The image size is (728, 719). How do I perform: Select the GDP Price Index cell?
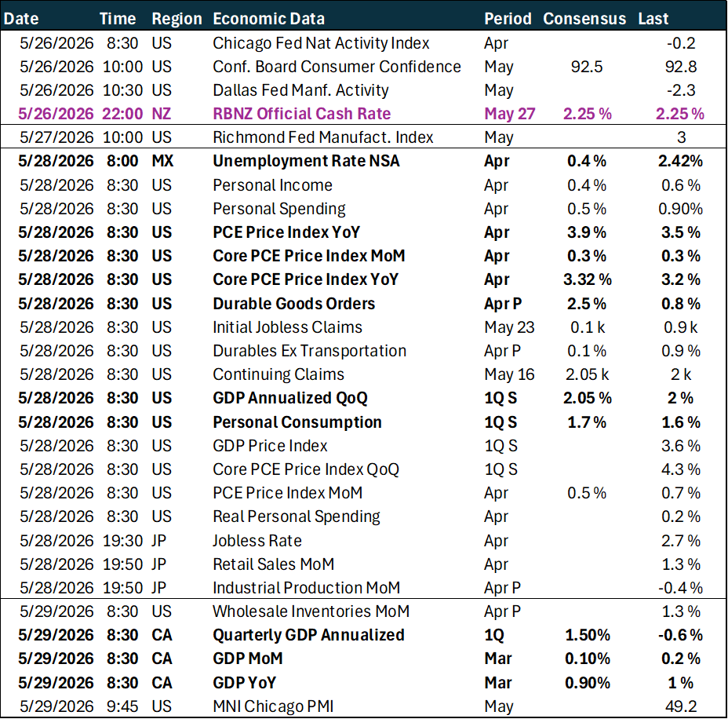coord(270,446)
